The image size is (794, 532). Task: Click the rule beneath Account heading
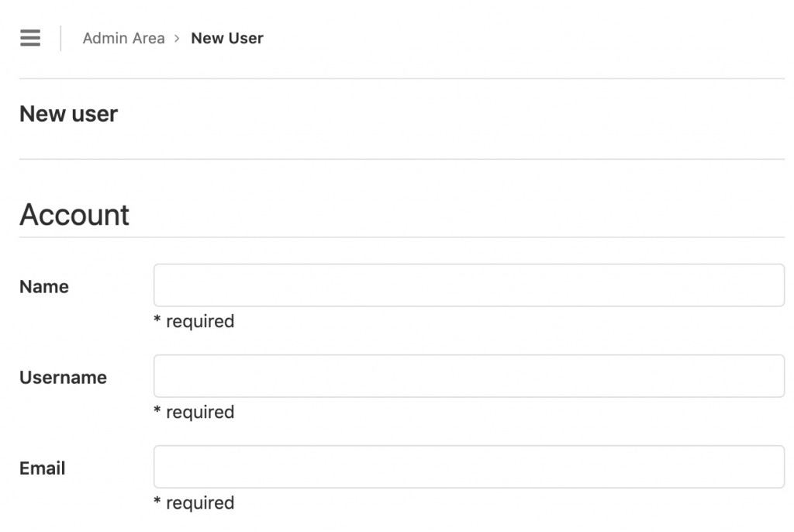(402, 237)
